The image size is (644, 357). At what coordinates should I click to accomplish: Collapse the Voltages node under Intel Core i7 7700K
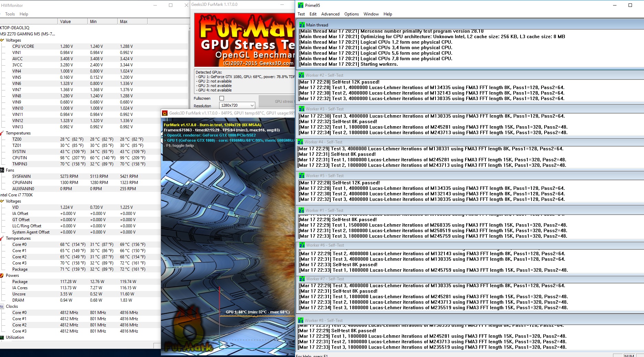13,201
